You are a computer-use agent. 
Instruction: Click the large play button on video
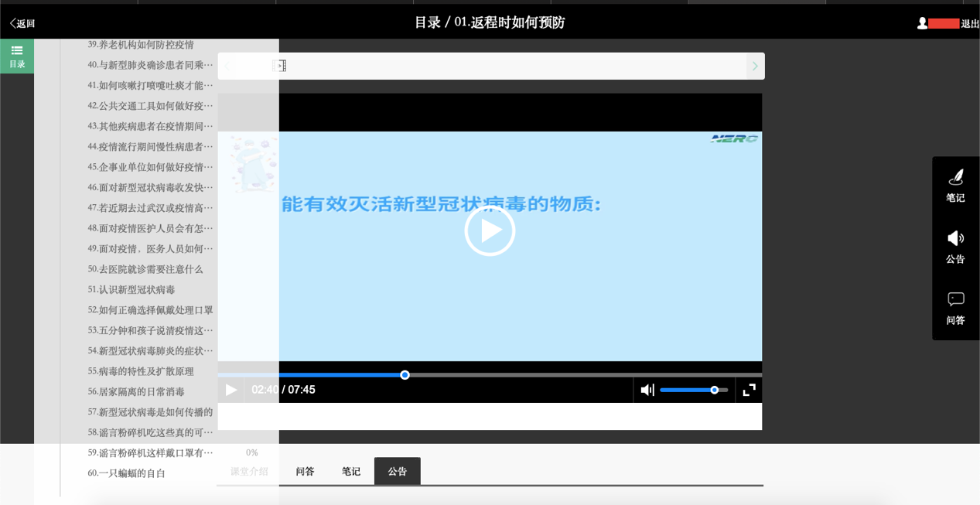click(490, 230)
